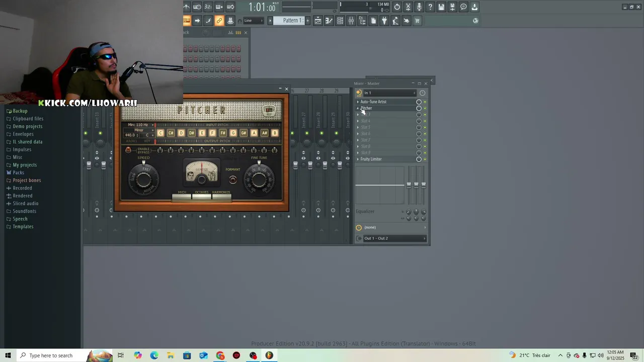
Task: Click the speech bubble info icon
Action: coord(463,7)
